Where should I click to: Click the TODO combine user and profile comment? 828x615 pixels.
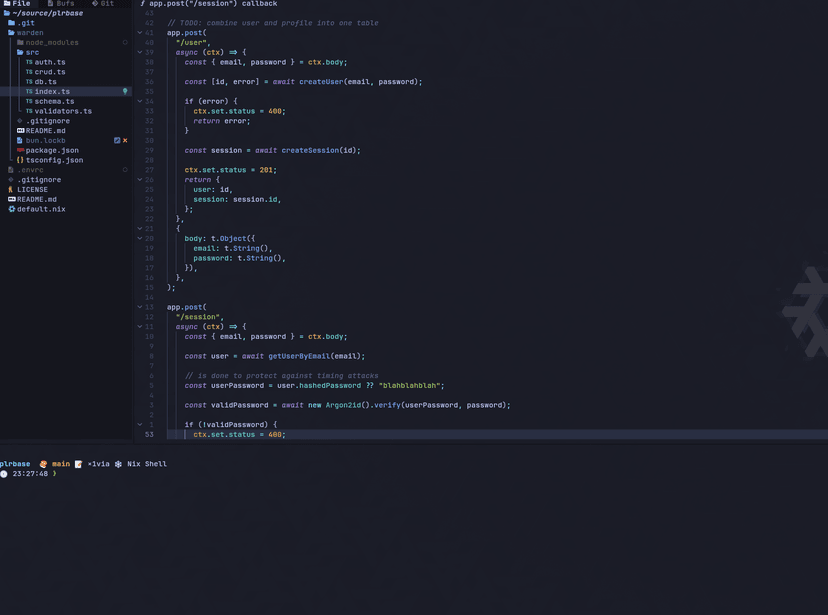pyautogui.click(x=272, y=23)
